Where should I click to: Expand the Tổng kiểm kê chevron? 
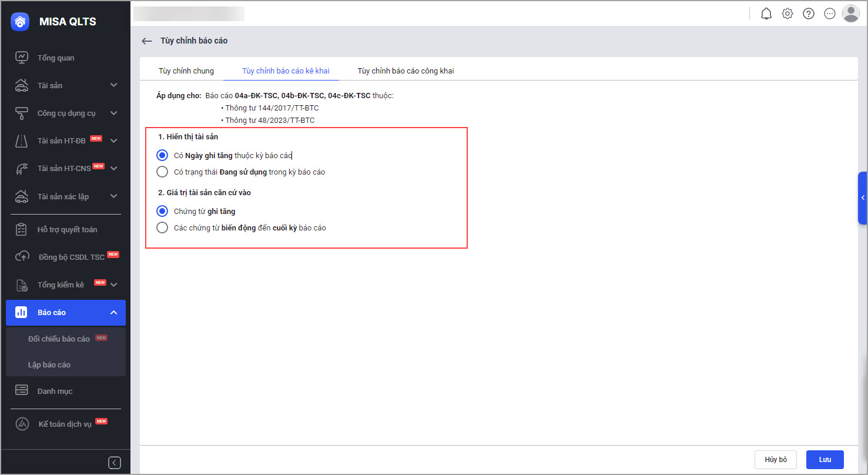pyautogui.click(x=114, y=285)
